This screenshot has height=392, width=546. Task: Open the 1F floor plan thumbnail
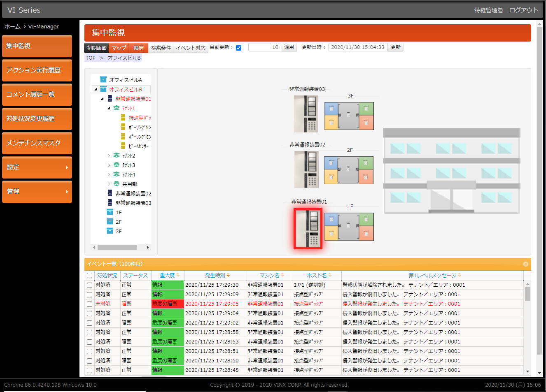click(x=349, y=227)
